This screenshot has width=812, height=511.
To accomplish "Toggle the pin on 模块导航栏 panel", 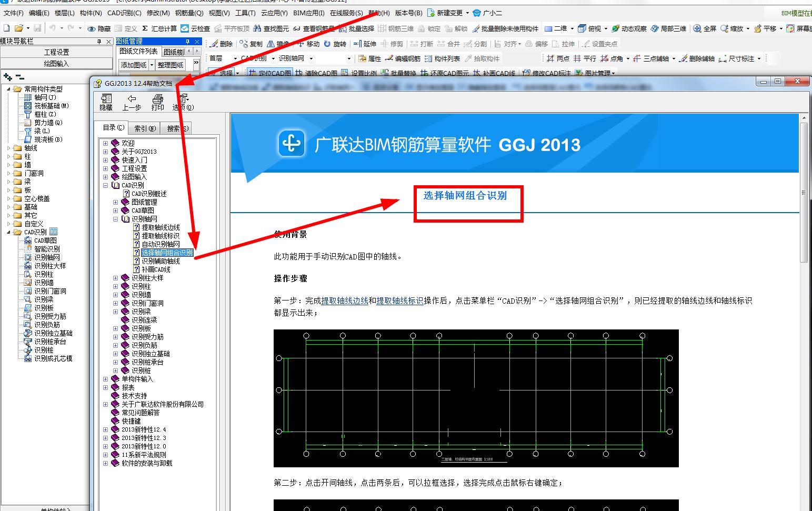I will coord(99,41).
